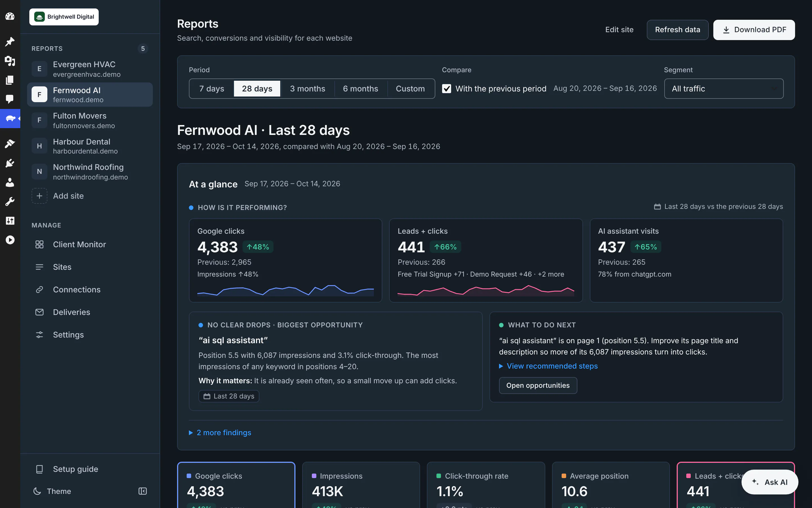Collapse sidebar using the panel icon near Theme
812x508 pixels.
143,491
